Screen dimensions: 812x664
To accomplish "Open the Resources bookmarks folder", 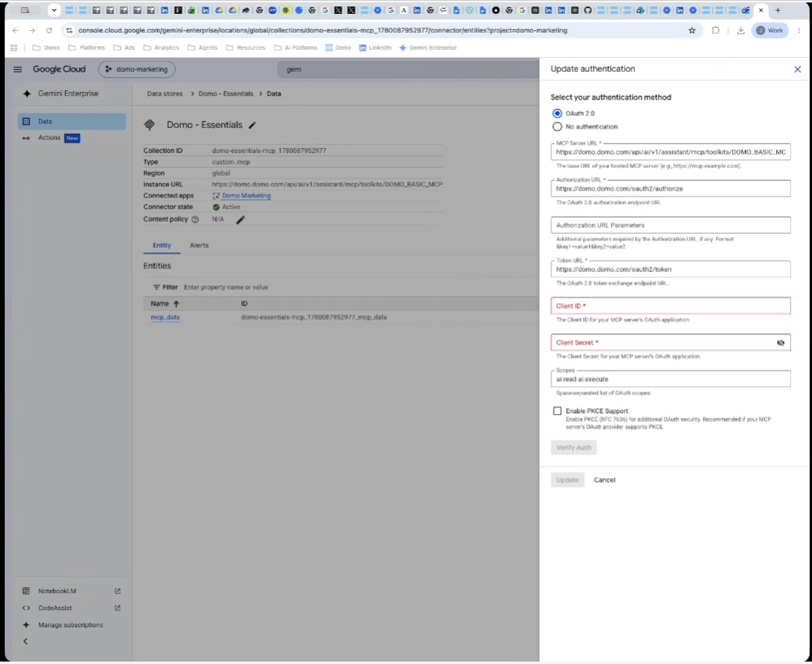I will 245,47.
